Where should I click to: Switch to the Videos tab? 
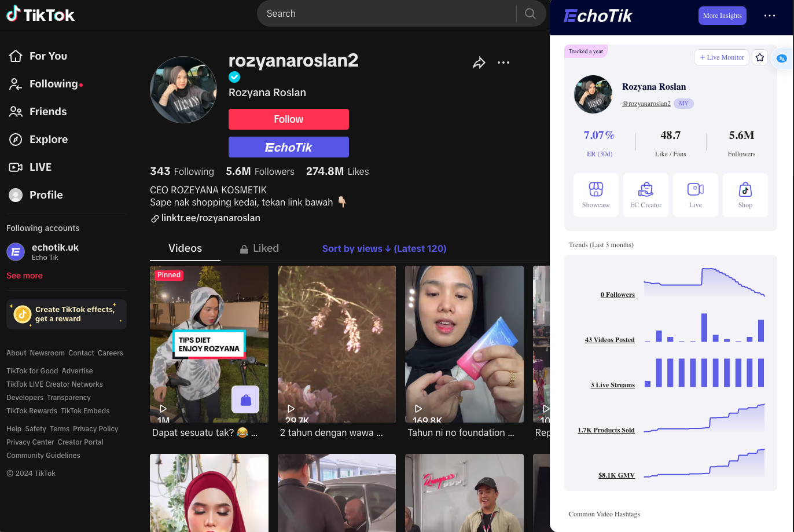pyautogui.click(x=185, y=248)
